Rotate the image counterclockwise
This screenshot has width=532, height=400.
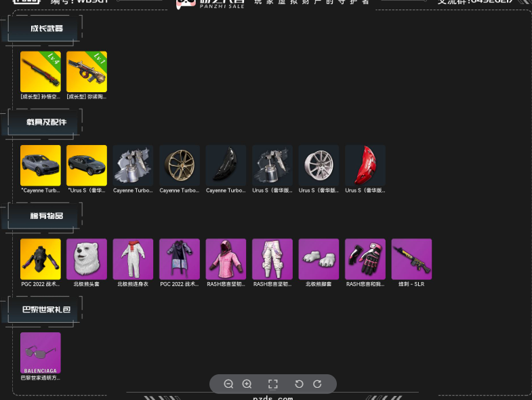[x=299, y=384]
